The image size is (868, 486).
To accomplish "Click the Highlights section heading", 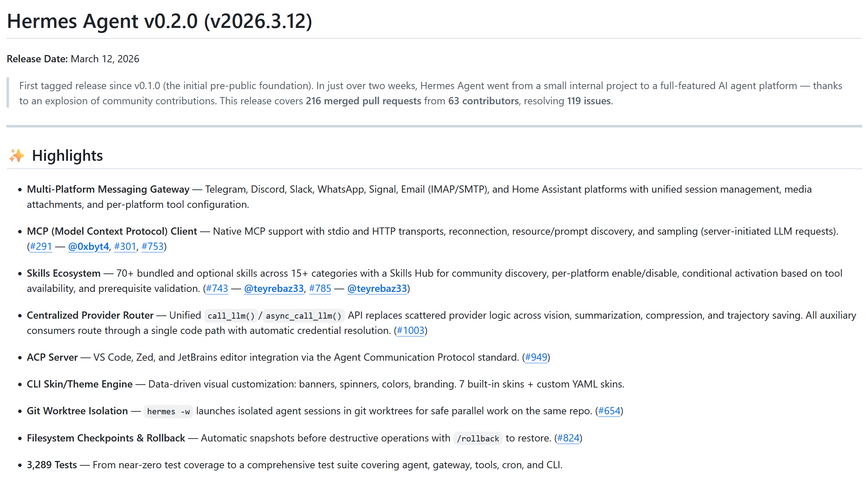I will pos(67,156).
